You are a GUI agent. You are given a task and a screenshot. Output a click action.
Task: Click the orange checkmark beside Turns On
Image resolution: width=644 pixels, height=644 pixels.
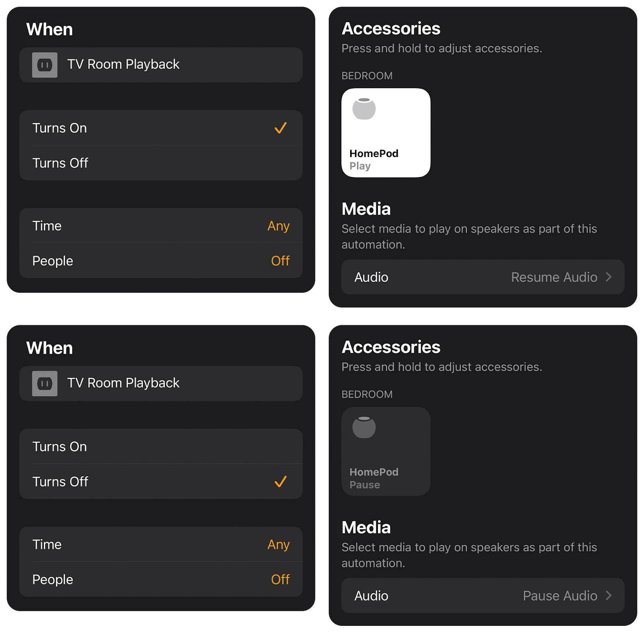click(281, 128)
